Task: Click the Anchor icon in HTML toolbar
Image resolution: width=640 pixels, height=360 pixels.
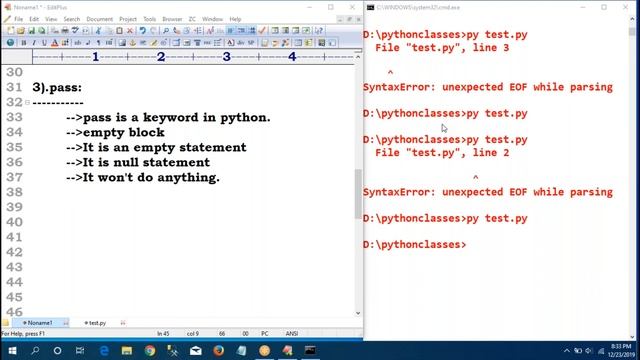Action: (x=133, y=42)
